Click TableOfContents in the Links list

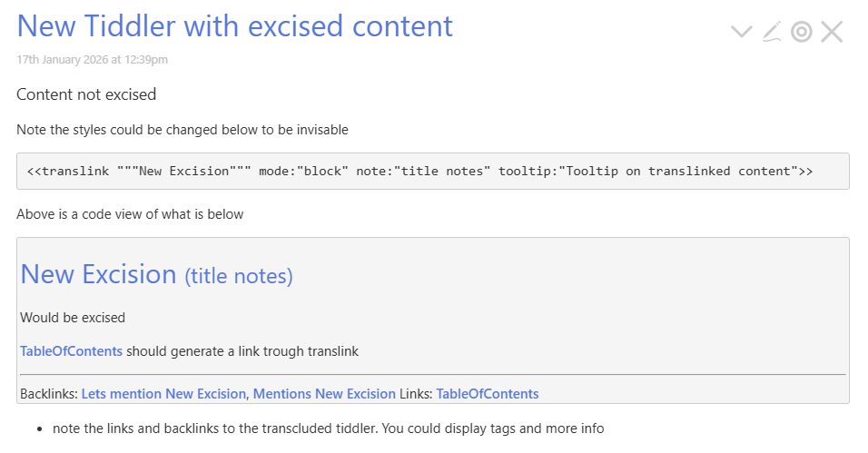pos(487,394)
